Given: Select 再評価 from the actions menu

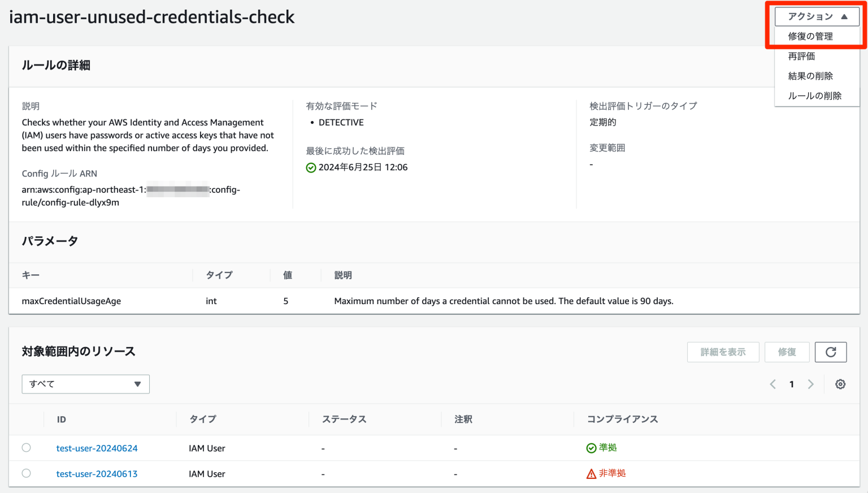Looking at the screenshot, I should [801, 56].
